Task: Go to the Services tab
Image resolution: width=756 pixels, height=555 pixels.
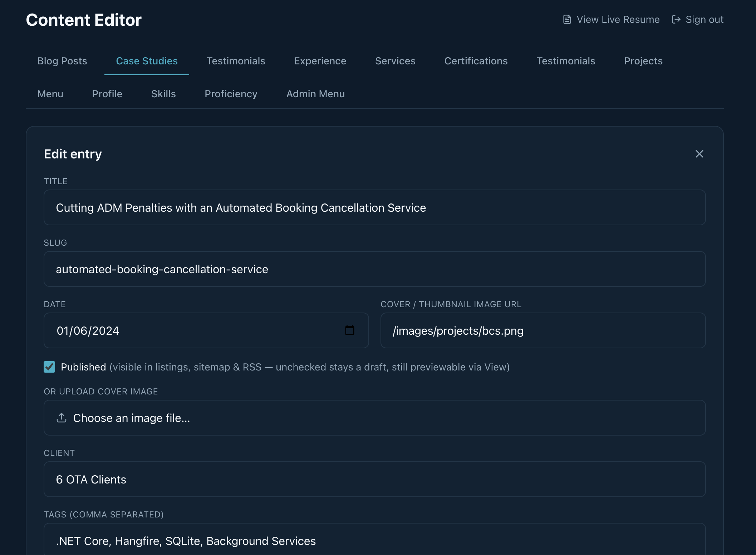Action: [x=395, y=61]
